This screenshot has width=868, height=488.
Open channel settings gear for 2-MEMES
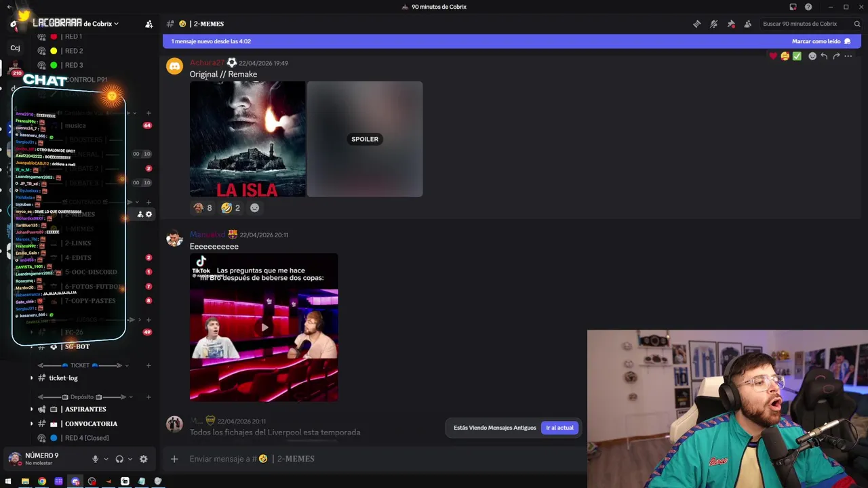(x=149, y=214)
